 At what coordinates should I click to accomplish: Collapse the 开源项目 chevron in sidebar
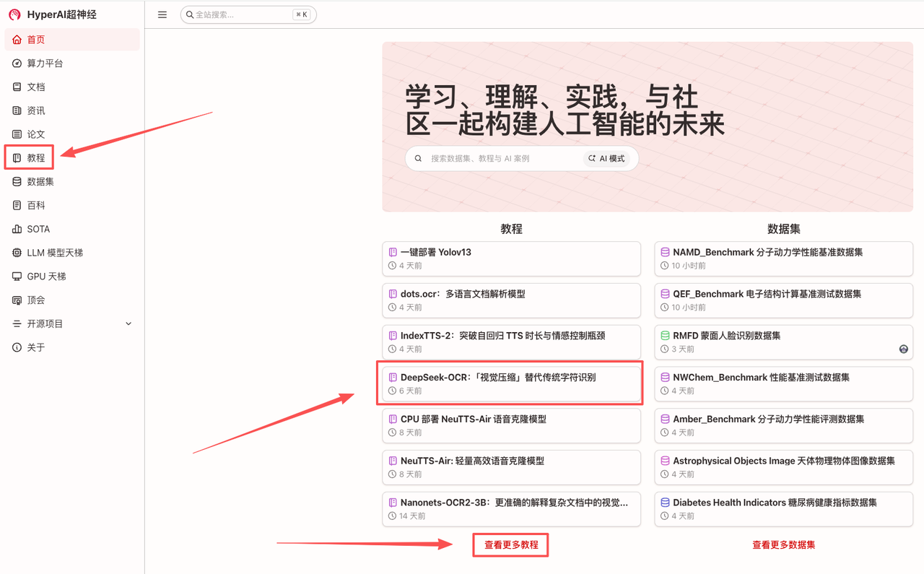(x=128, y=323)
